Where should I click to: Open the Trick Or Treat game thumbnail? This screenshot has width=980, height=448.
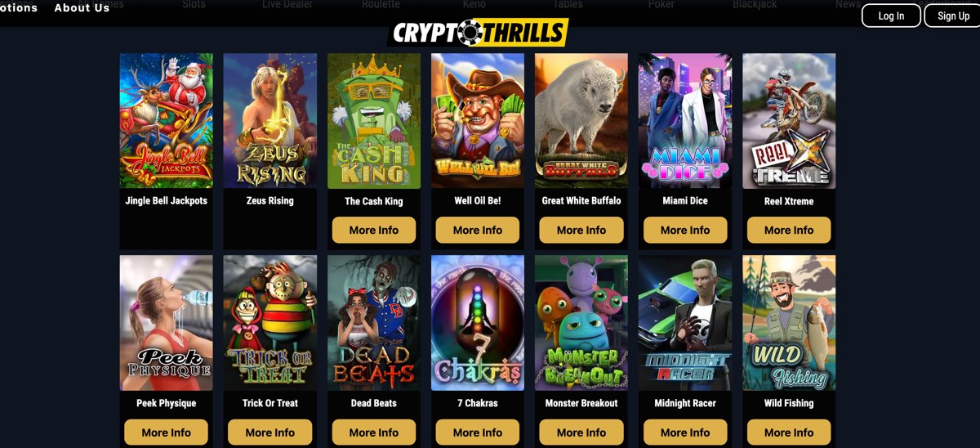click(270, 323)
